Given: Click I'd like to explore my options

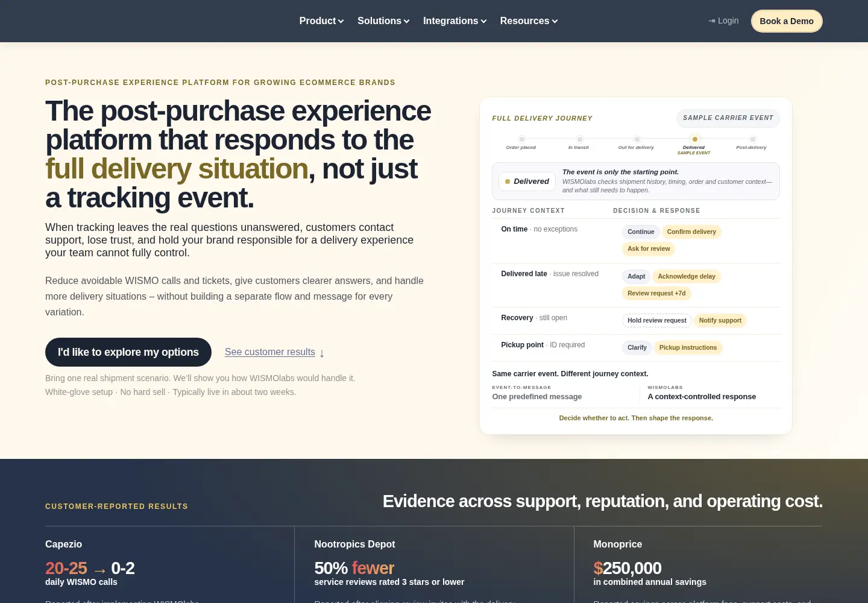Looking at the screenshot, I should pos(128,352).
